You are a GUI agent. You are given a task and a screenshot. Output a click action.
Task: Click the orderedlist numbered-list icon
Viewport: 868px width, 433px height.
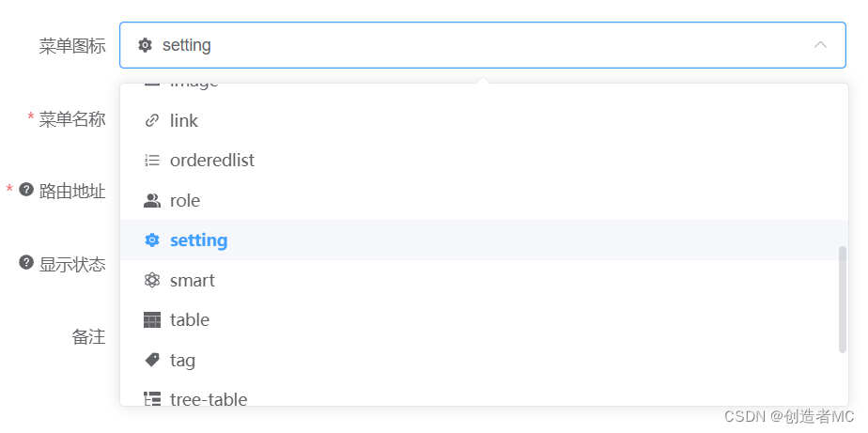(152, 161)
